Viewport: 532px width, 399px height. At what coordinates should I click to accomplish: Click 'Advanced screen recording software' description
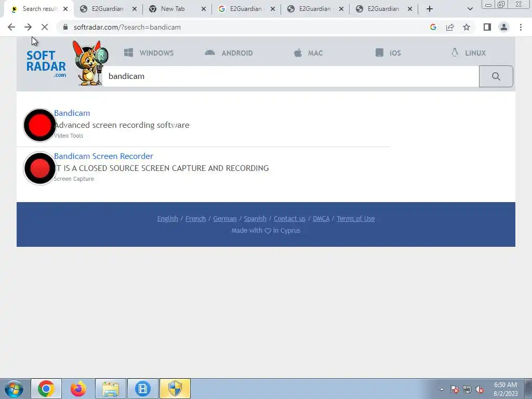122,125
